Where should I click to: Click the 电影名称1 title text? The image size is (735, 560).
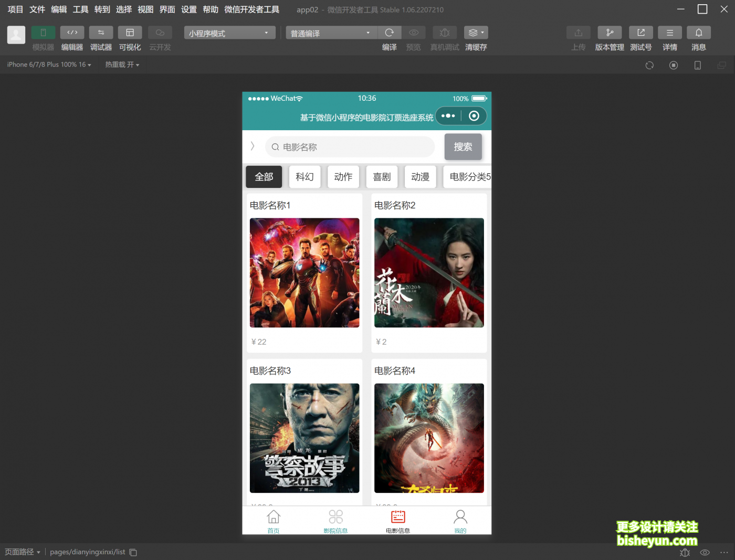(270, 205)
